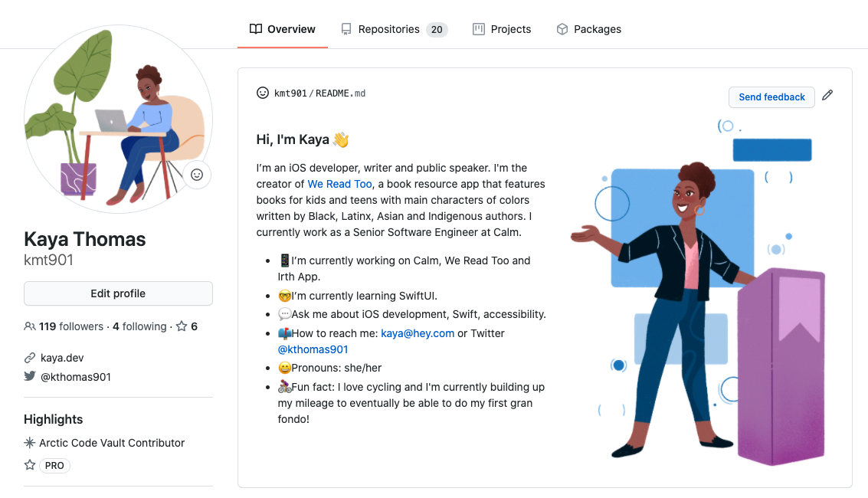Click the username kmt901 under name
Image resolution: width=868 pixels, height=498 pixels.
49,260
